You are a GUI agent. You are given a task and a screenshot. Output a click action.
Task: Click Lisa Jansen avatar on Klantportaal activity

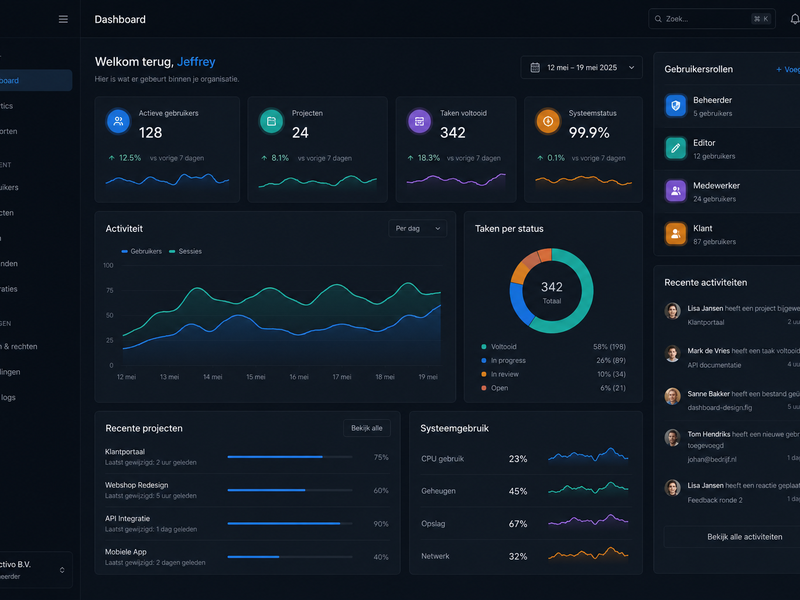point(672,310)
